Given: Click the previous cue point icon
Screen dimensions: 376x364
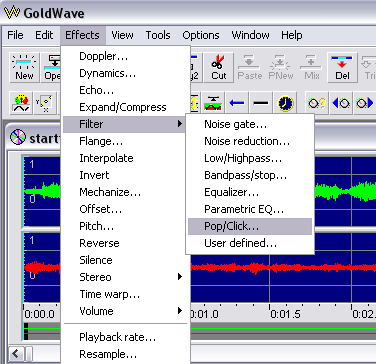Looking at the screenshot, I should pyautogui.click(x=340, y=103).
